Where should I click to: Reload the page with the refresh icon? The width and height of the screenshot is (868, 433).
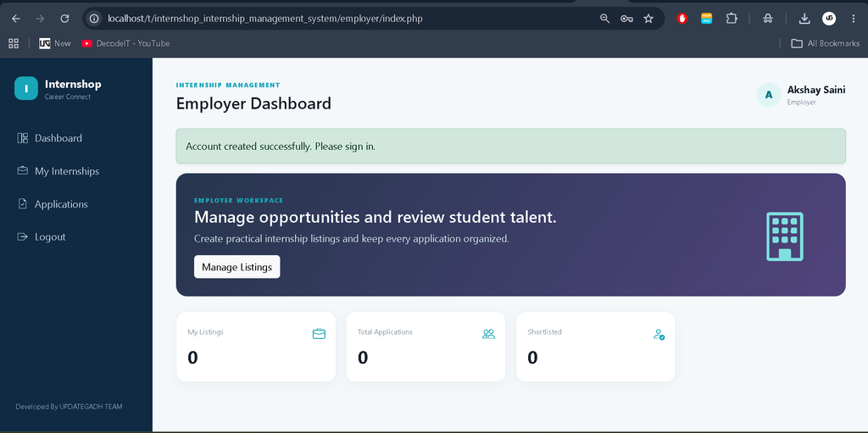click(64, 19)
